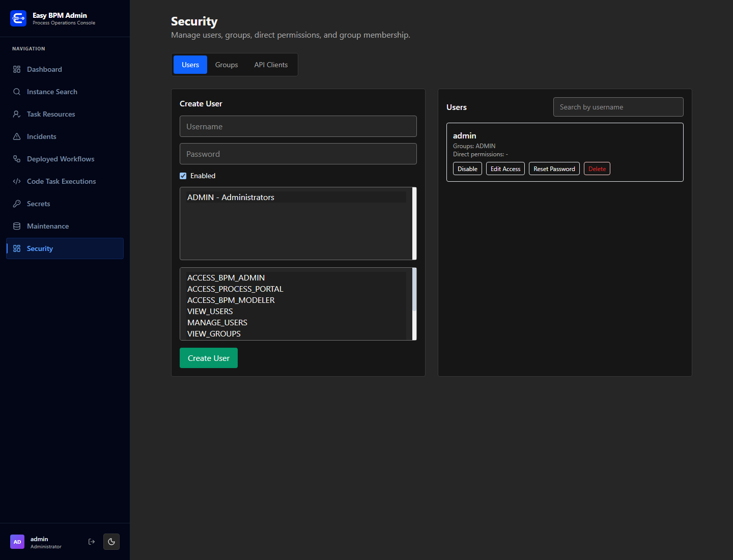Viewport: 733px width, 560px height.
Task: Switch to the Groups tab
Action: click(x=227, y=65)
